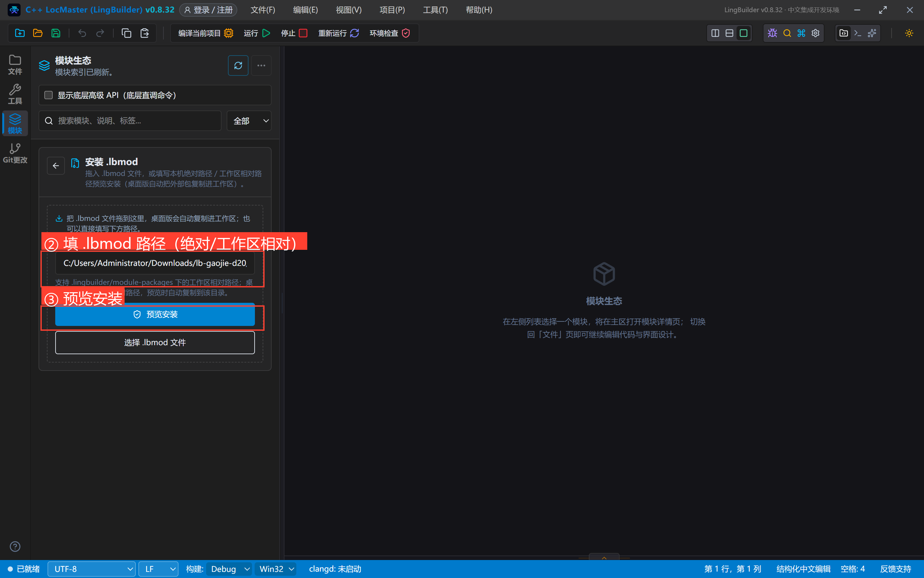
Task: Toggle light theme with sun icon
Action: pyautogui.click(x=909, y=33)
